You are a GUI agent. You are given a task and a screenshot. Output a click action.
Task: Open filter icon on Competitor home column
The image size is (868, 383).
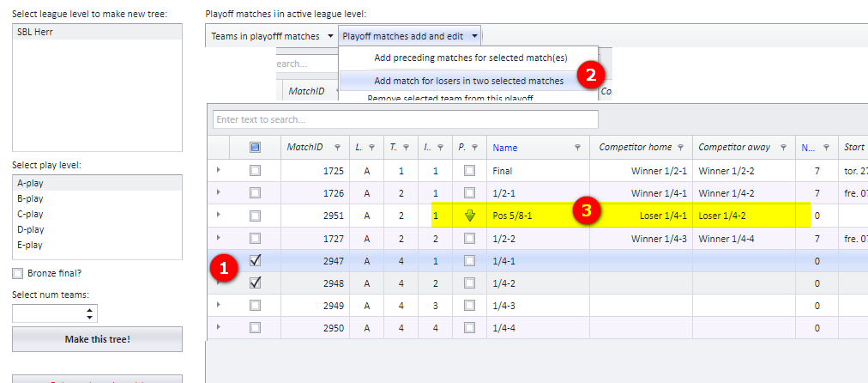pos(681,148)
